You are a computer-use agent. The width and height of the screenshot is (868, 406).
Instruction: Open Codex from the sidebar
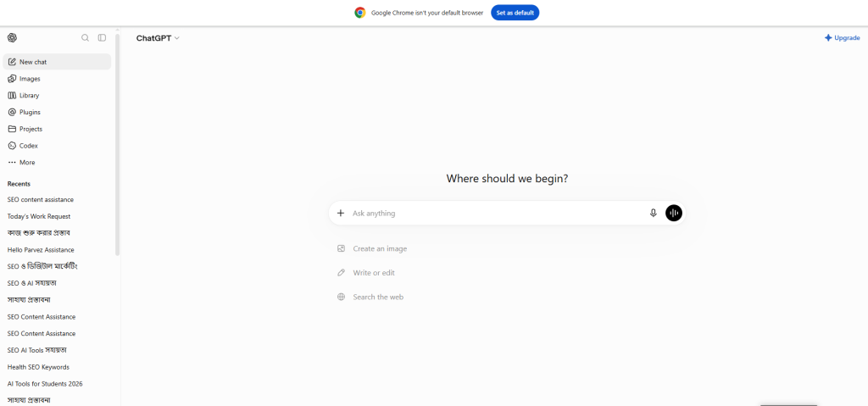(x=57, y=146)
